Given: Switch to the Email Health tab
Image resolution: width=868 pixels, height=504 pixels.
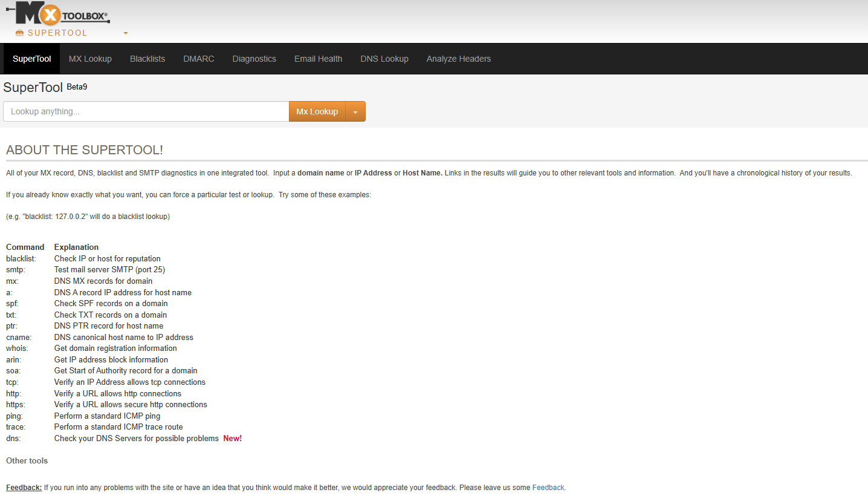Looking at the screenshot, I should (319, 59).
